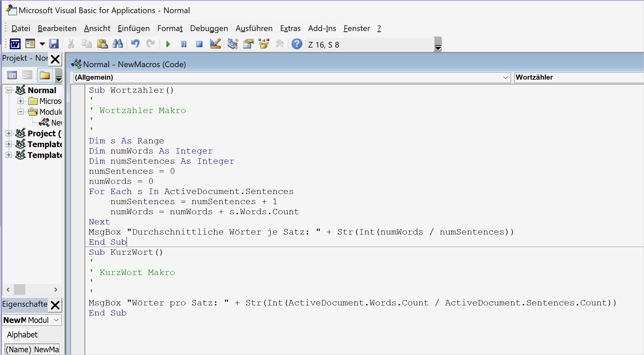Open the Bearbeiten menu

tap(57, 28)
